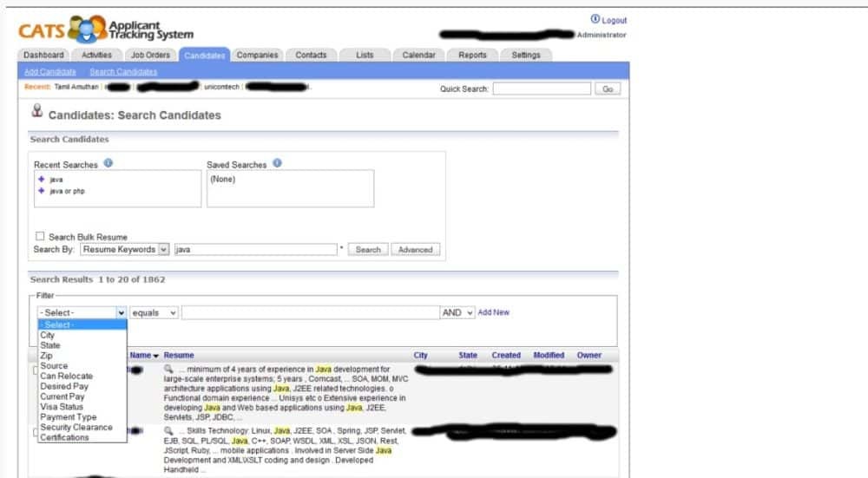Click magnifier preview icon on second resume
Screen dimensions: 868x478
(168, 430)
